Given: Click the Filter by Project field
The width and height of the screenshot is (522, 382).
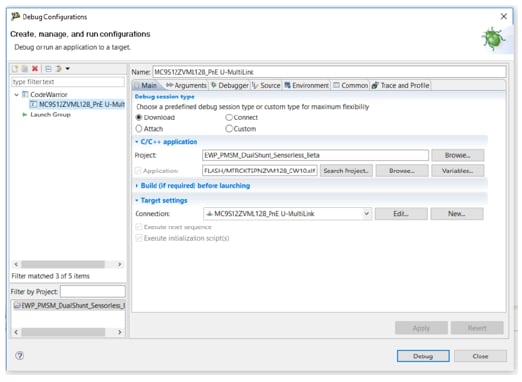Looking at the screenshot, I should tap(93, 292).
